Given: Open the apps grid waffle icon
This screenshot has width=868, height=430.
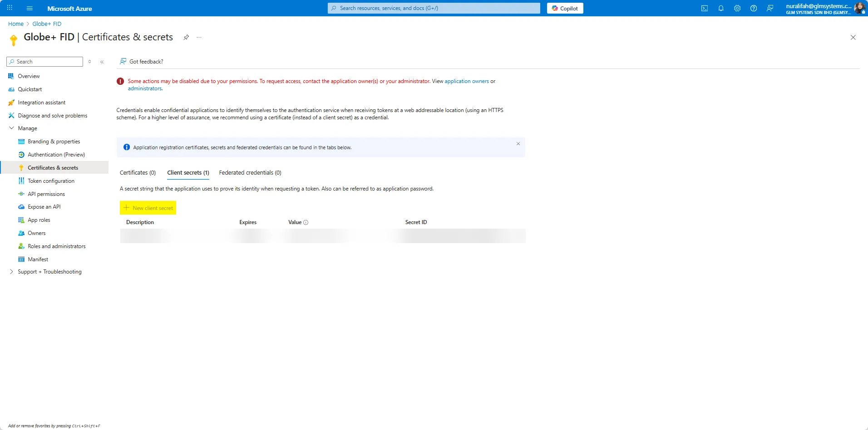Looking at the screenshot, I should [x=10, y=8].
